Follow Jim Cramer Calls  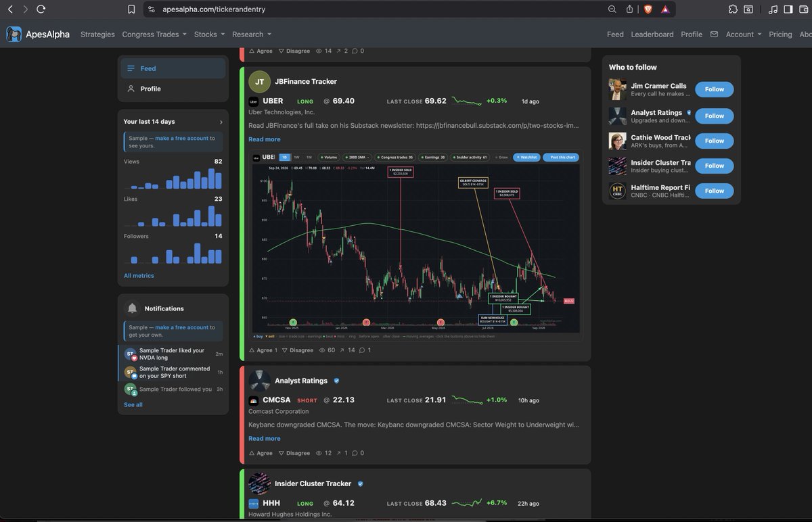715,89
